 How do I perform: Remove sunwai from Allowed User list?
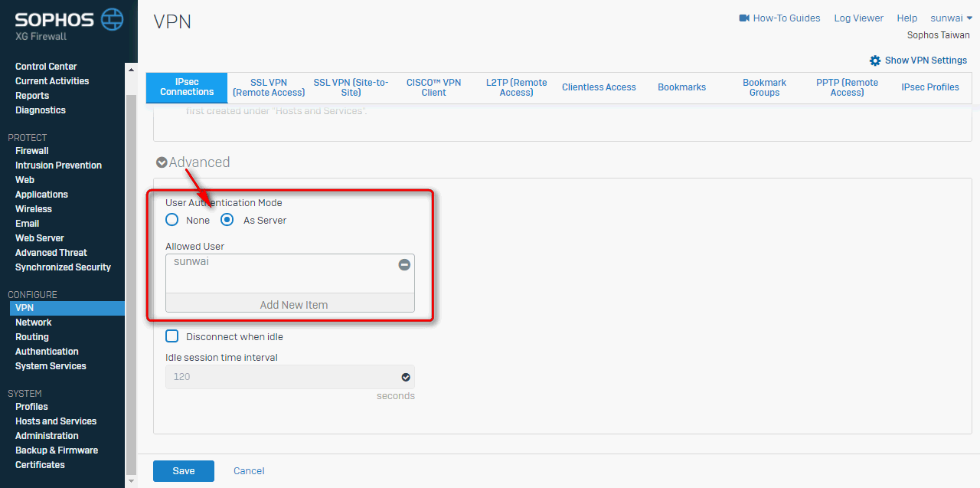click(404, 264)
